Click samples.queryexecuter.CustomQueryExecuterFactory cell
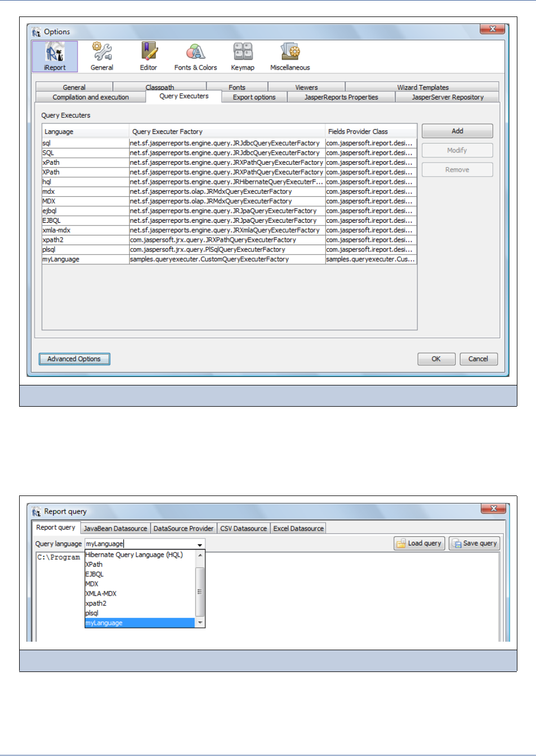This screenshot has height=756, width=536. (227, 259)
